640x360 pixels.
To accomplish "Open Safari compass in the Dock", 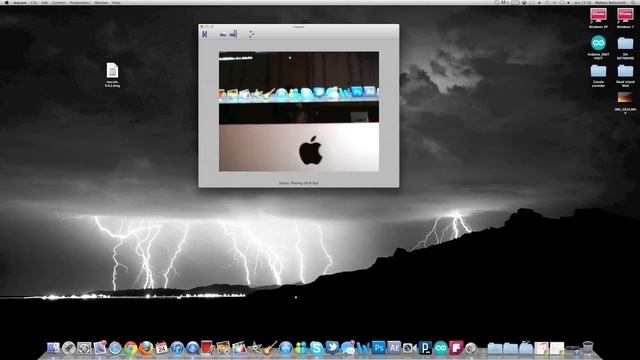I will [x=115, y=348].
